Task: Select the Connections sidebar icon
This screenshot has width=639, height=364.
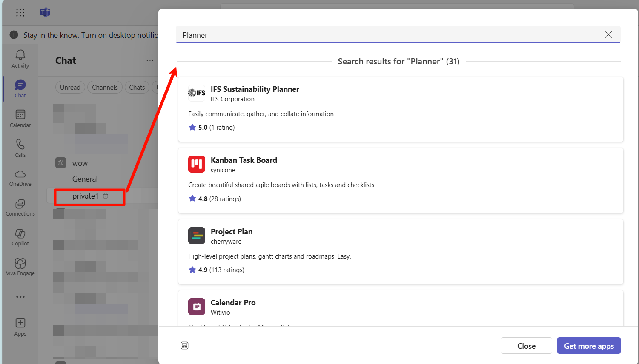Action: tap(20, 206)
